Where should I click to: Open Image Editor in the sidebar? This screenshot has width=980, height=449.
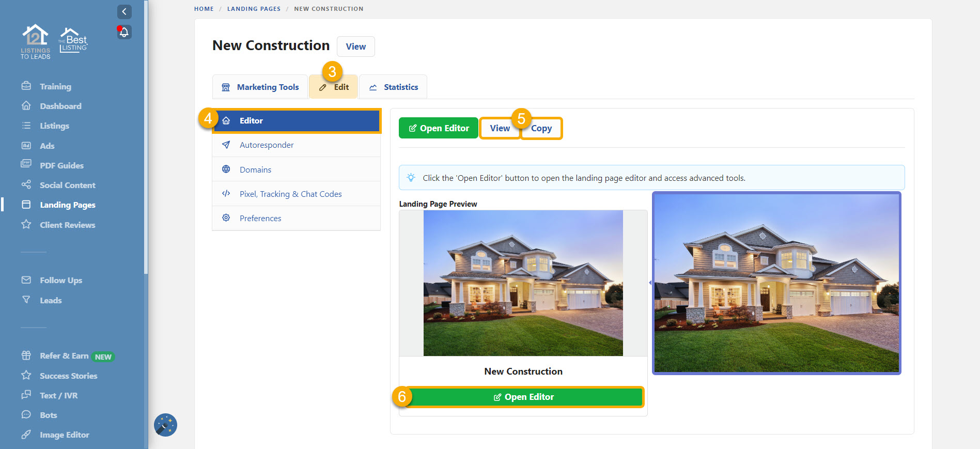pos(64,435)
